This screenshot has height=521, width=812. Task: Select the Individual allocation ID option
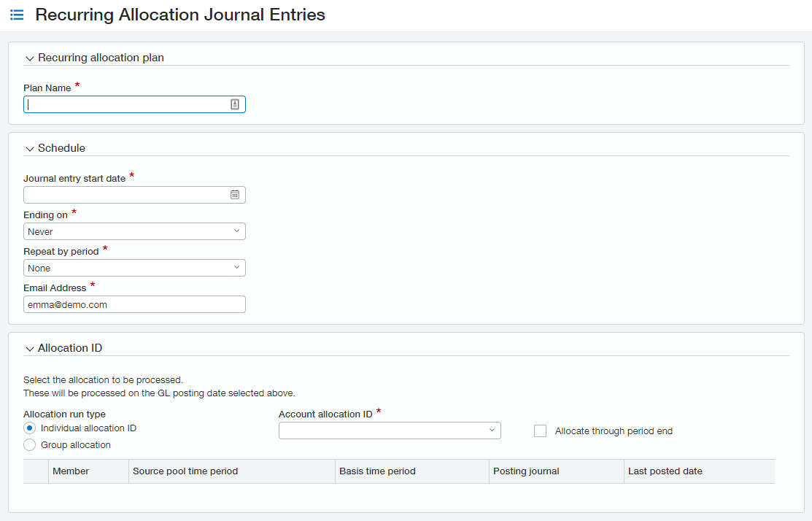(x=28, y=428)
